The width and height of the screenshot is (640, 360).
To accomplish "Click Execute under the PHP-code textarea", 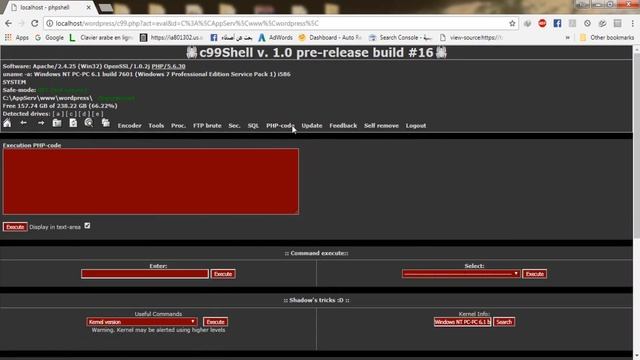I will (x=15, y=227).
